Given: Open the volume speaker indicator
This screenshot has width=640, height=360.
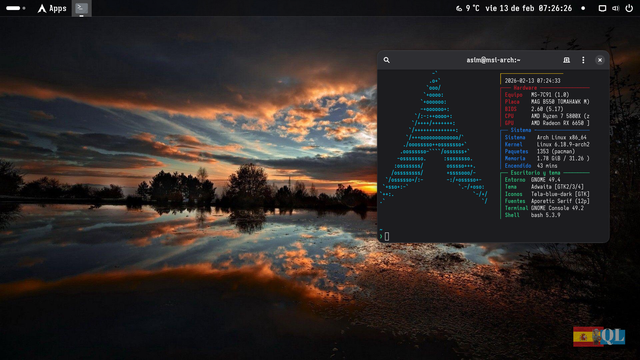Looking at the screenshot, I should coord(616,8).
